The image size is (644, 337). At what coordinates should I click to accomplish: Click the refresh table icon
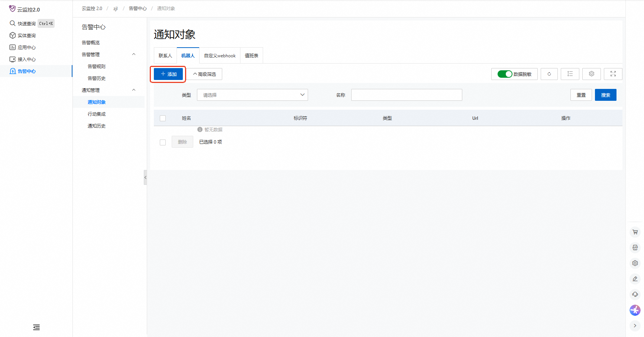pyautogui.click(x=549, y=74)
